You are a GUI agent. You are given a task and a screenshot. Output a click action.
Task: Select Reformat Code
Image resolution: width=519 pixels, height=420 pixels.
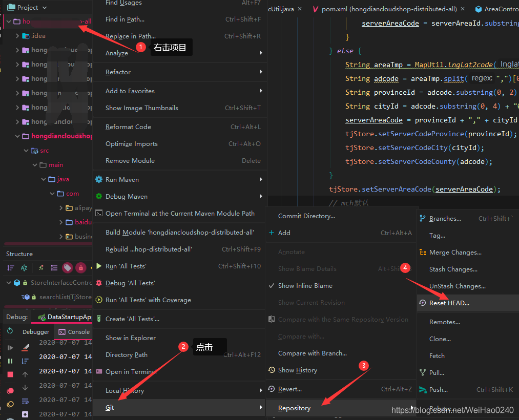[180, 127]
